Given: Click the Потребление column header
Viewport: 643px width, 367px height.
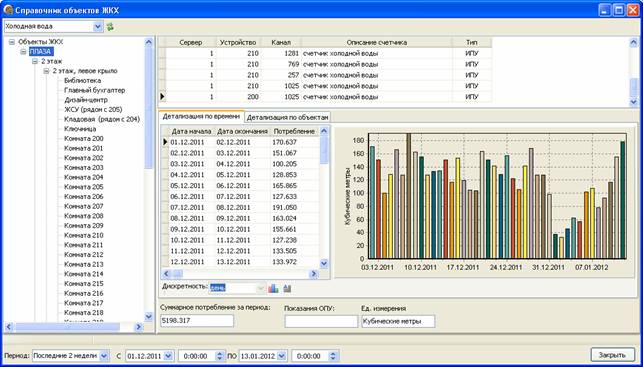Looking at the screenshot, I should tap(294, 132).
